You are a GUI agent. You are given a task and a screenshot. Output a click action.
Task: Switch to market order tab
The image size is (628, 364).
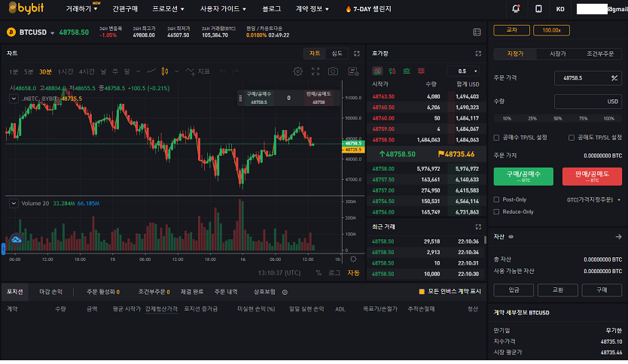click(x=557, y=53)
